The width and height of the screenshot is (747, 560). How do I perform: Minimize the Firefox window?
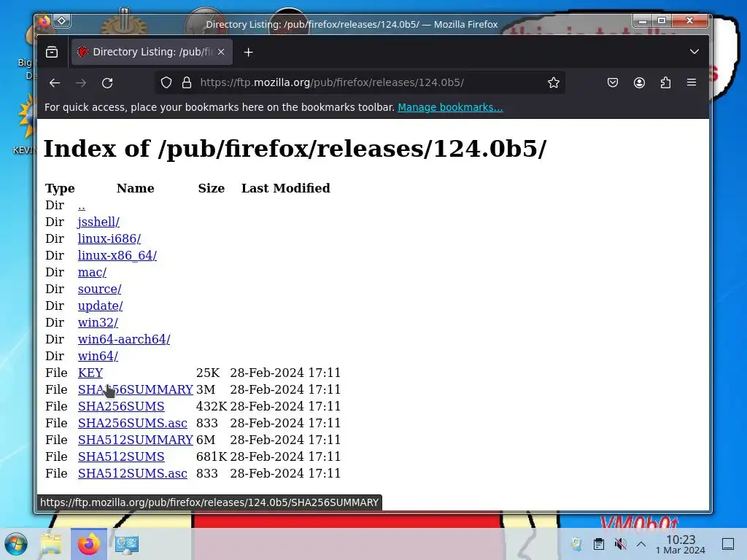[x=643, y=20]
